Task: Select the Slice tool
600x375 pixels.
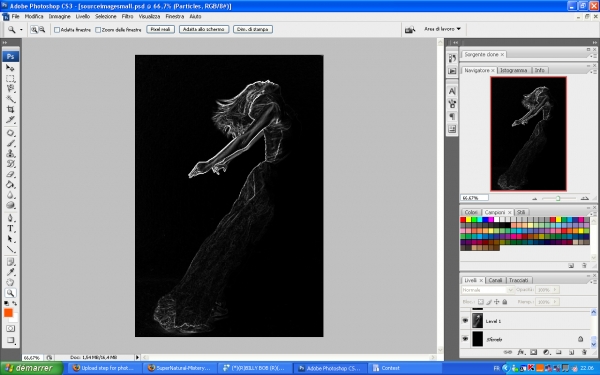Action: point(10,120)
